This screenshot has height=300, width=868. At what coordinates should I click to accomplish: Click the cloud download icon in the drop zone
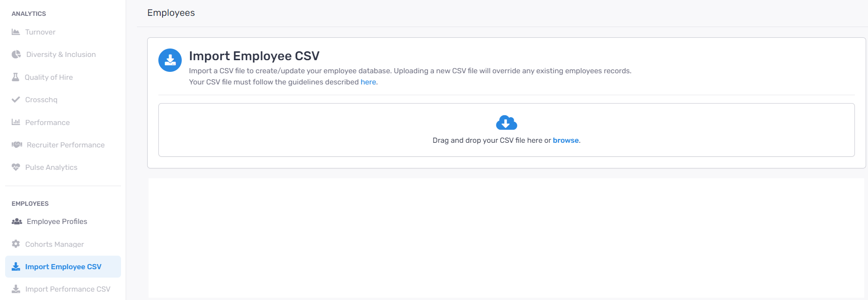506,123
